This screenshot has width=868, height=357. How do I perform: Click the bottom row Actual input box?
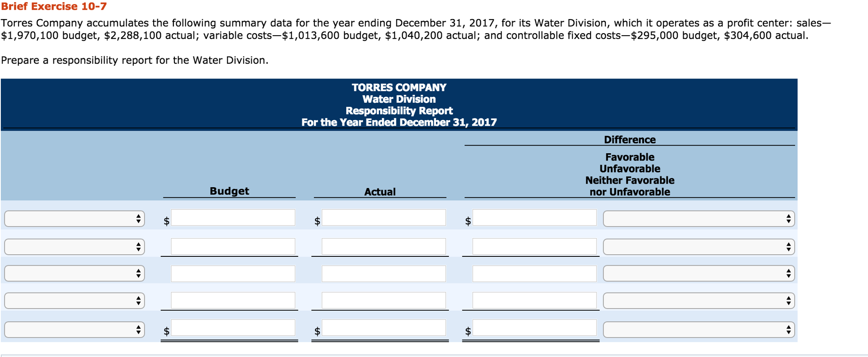tap(384, 327)
